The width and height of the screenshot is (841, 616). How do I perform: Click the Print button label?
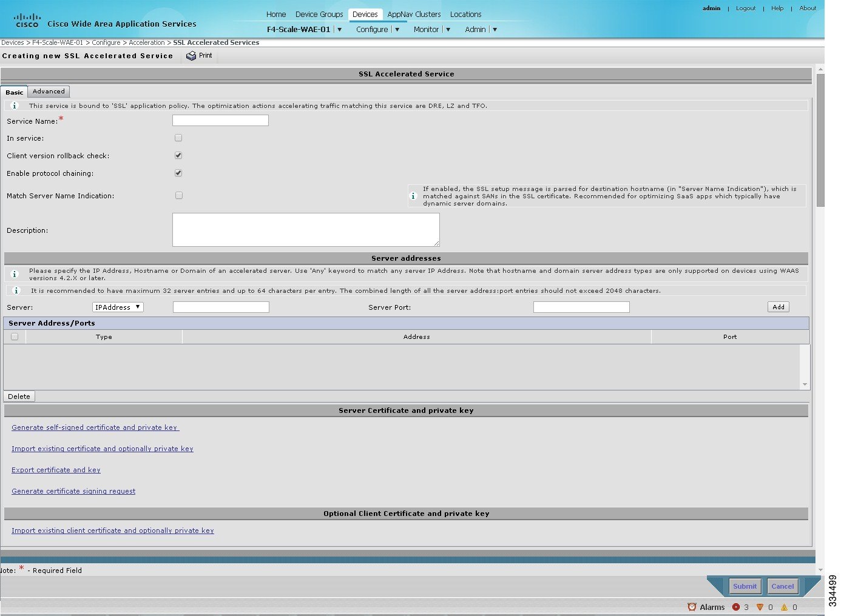206,55
